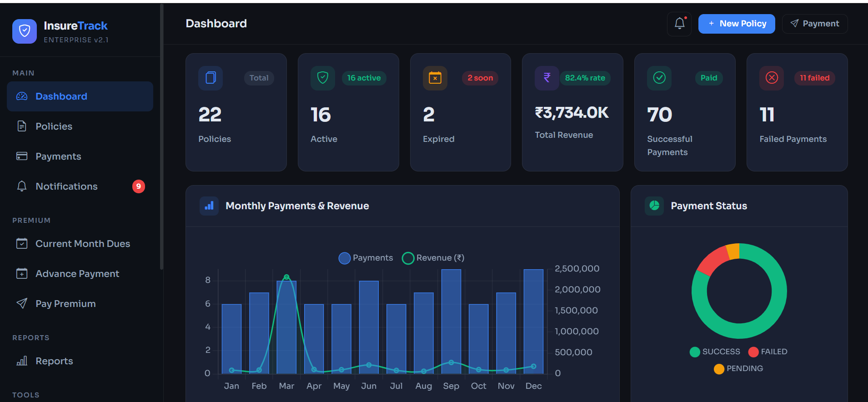Screen dimensions: 868x402
Task: Click the notification bell icon in header
Action: click(x=679, y=24)
